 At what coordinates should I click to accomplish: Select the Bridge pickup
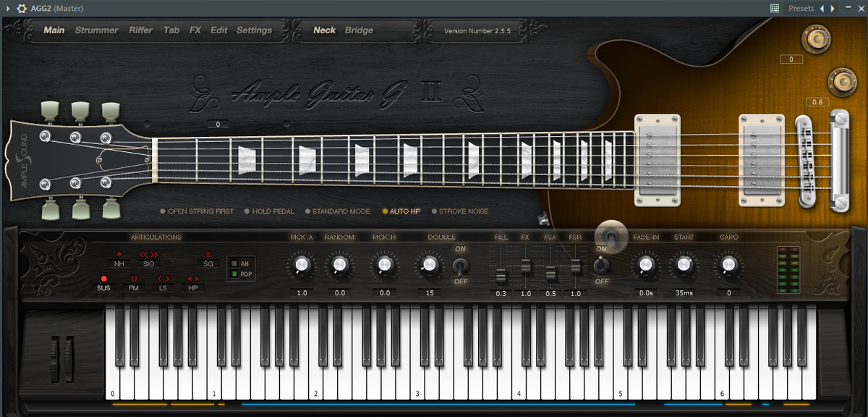360,30
